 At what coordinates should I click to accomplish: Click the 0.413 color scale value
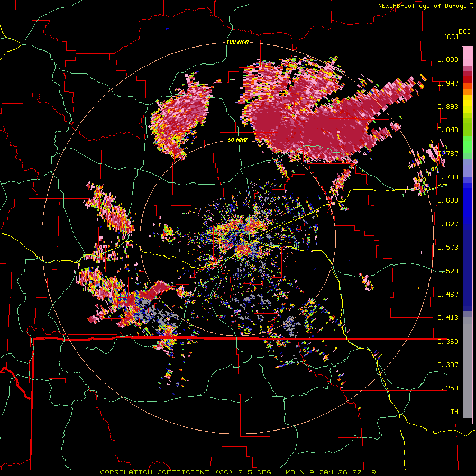[448, 318]
